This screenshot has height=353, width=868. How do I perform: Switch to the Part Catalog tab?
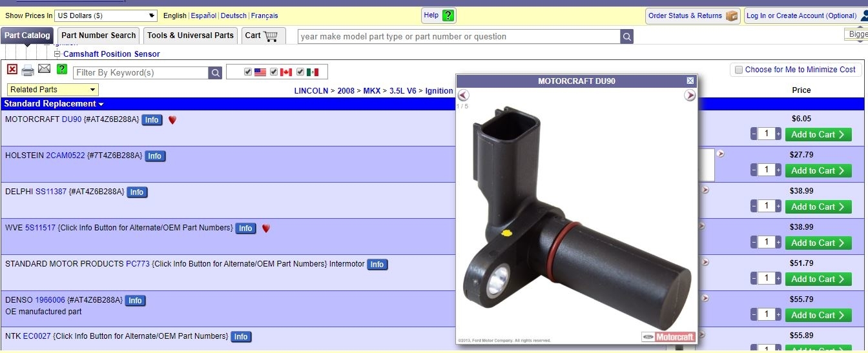coord(27,35)
